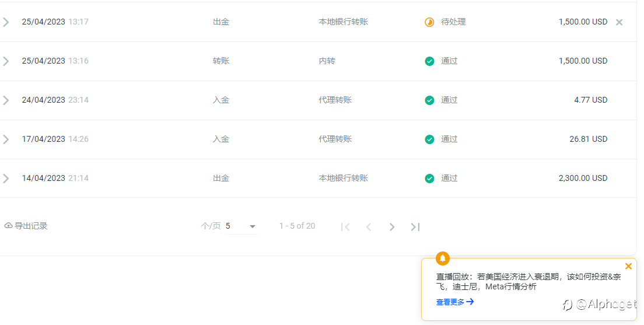Click the green check on the 26.81 USD row
The image size is (644, 325).
429,139
